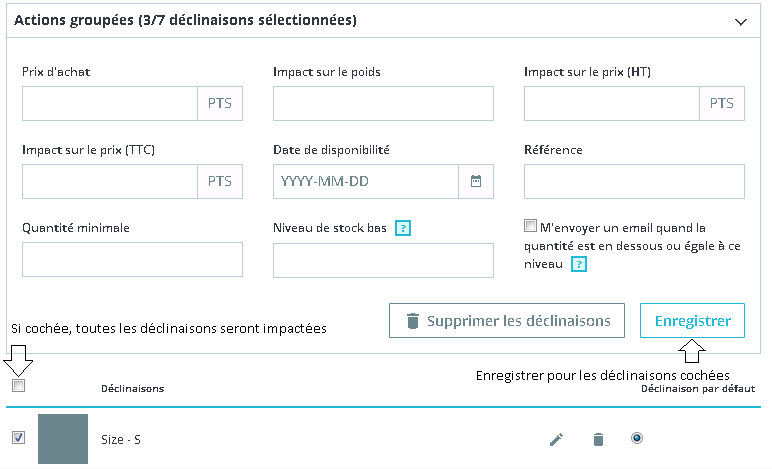Uncheck the Size - S combination checkbox
The height and width of the screenshot is (469, 772).
(x=18, y=437)
